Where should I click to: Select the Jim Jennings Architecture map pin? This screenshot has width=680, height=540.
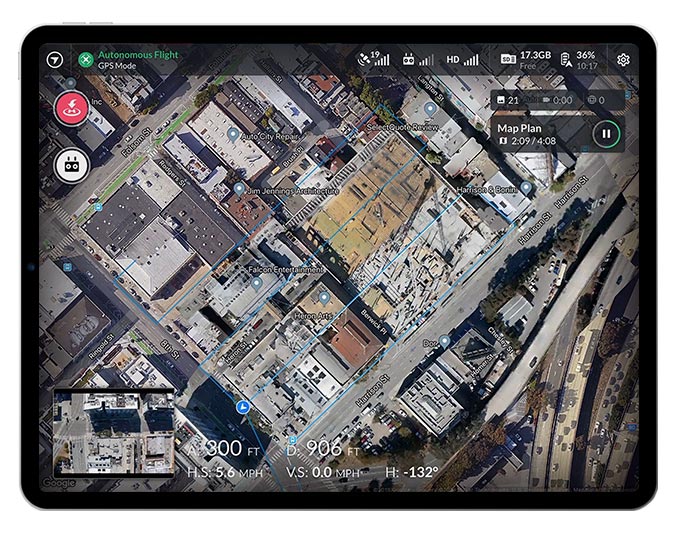pos(239,189)
